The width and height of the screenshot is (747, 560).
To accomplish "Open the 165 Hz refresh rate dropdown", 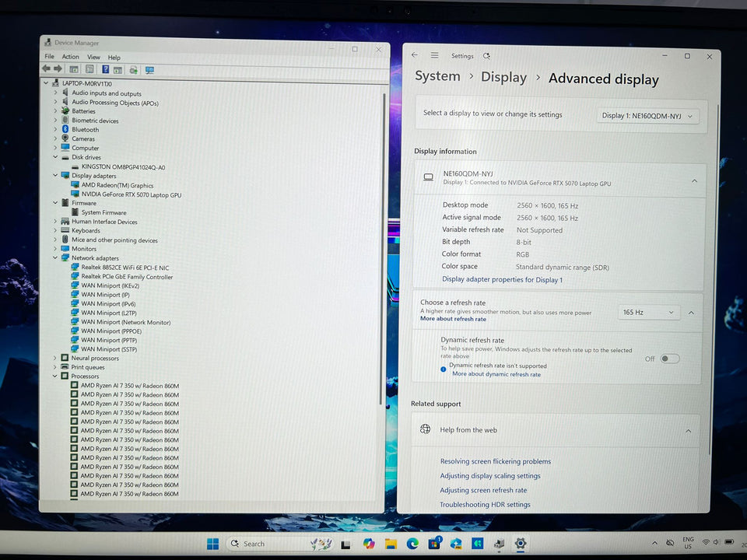I will (649, 313).
